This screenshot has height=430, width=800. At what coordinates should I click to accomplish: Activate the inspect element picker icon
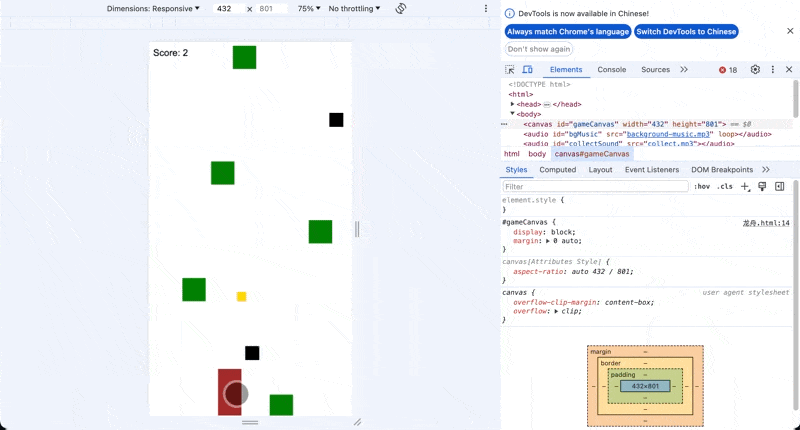pyautogui.click(x=510, y=70)
